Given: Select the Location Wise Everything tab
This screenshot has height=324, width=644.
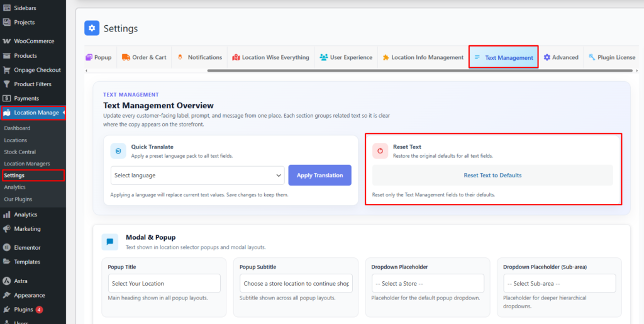Looking at the screenshot, I should coord(271,57).
